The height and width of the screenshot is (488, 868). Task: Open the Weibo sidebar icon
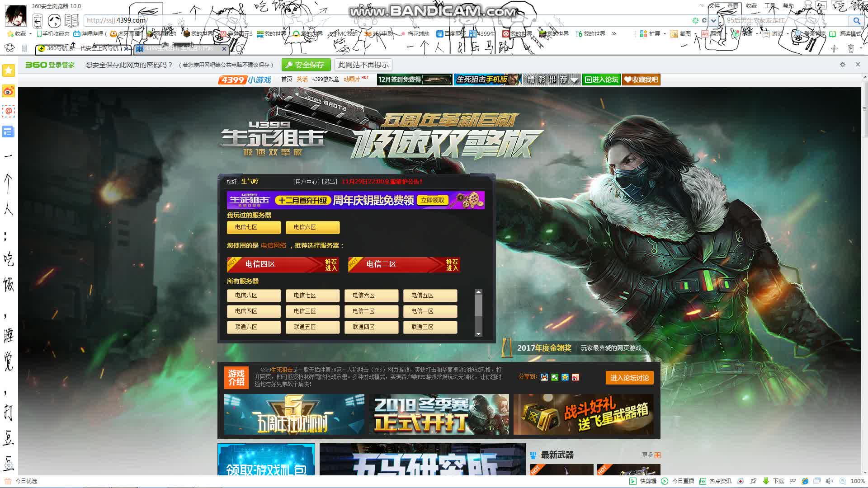pyautogui.click(x=9, y=91)
